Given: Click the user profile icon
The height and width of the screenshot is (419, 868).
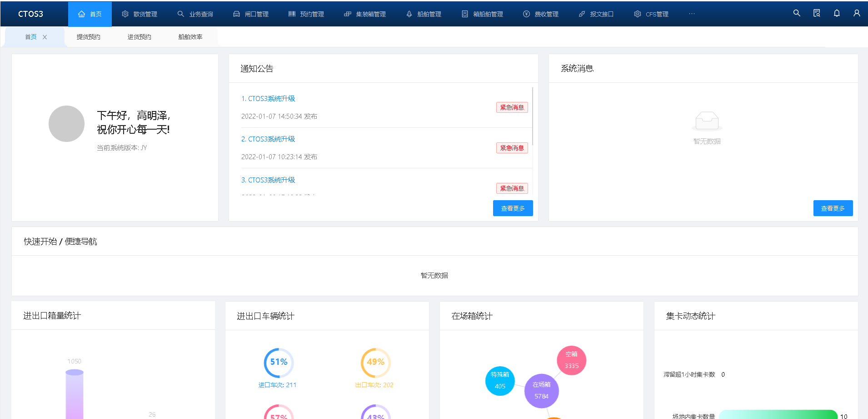Looking at the screenshot, I should 857,13.
